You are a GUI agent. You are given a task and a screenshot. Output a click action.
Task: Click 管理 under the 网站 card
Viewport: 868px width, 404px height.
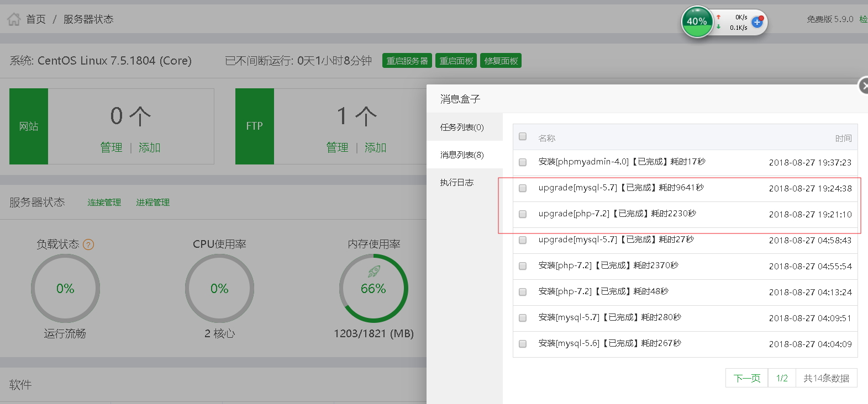pyautogui.click(x=111, y=147)
